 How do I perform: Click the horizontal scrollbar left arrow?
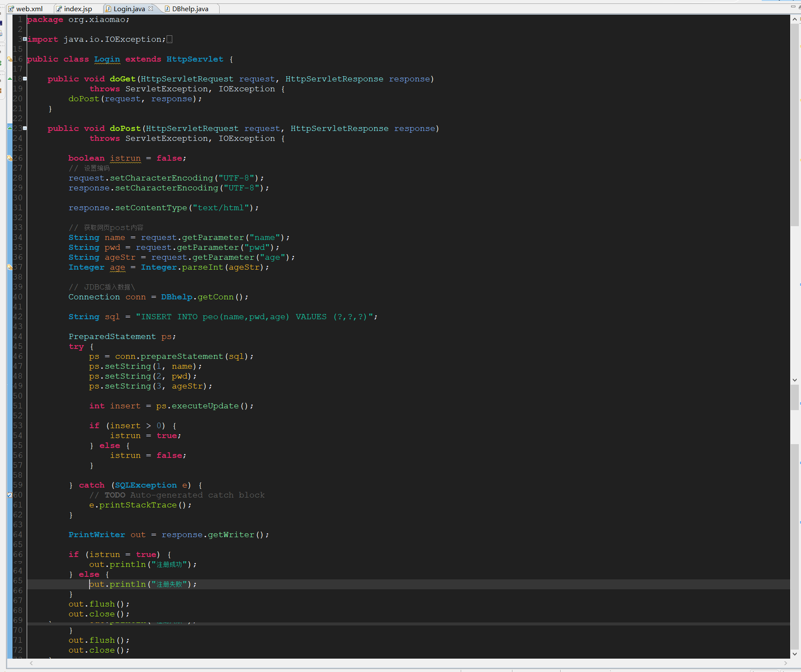[x=31, y=663]
